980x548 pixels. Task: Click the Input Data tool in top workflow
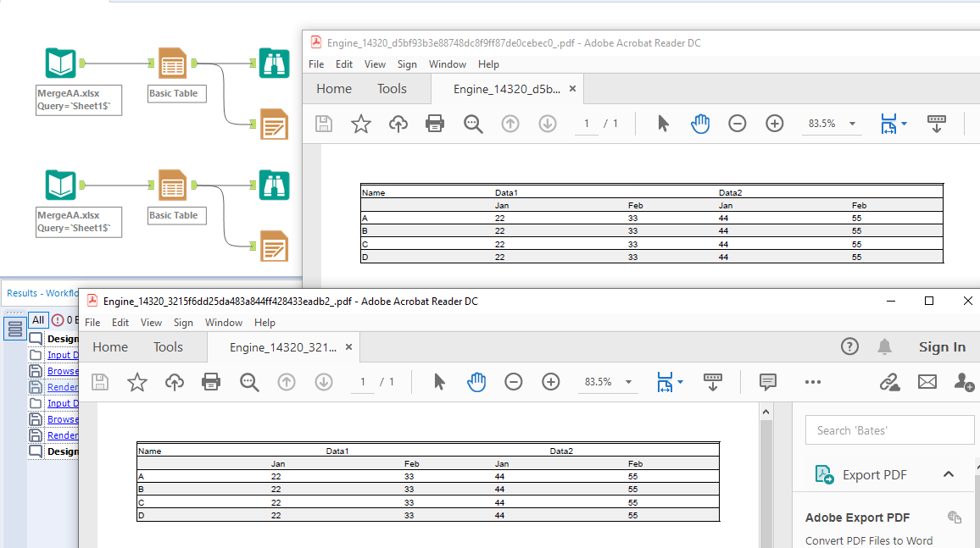click(x=60, y=64)
